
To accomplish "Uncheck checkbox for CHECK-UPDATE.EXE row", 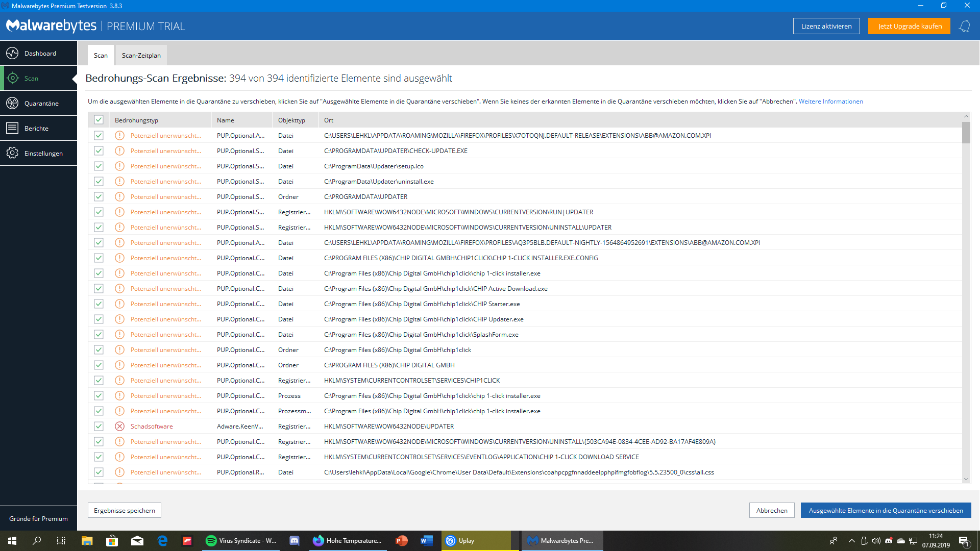I will [99, 151].
